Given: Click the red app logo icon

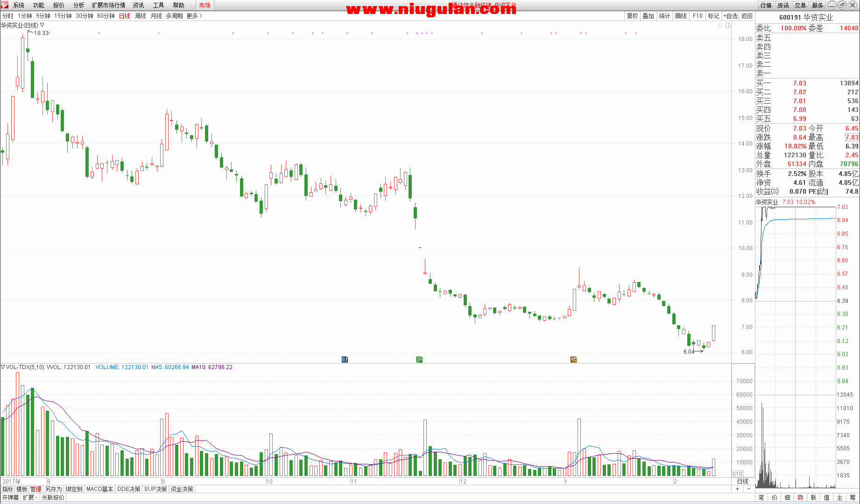Looking at the screenshot, I should point(5,5).
